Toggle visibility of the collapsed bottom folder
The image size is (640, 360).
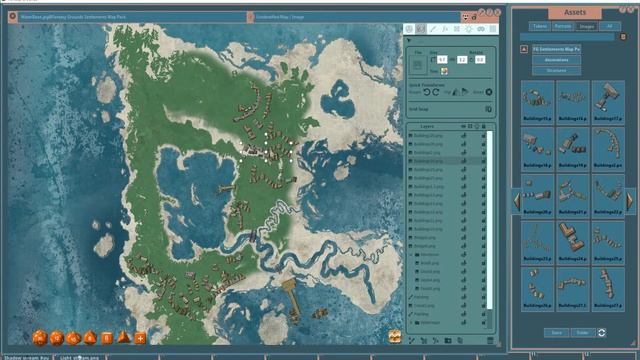[464, 322]
